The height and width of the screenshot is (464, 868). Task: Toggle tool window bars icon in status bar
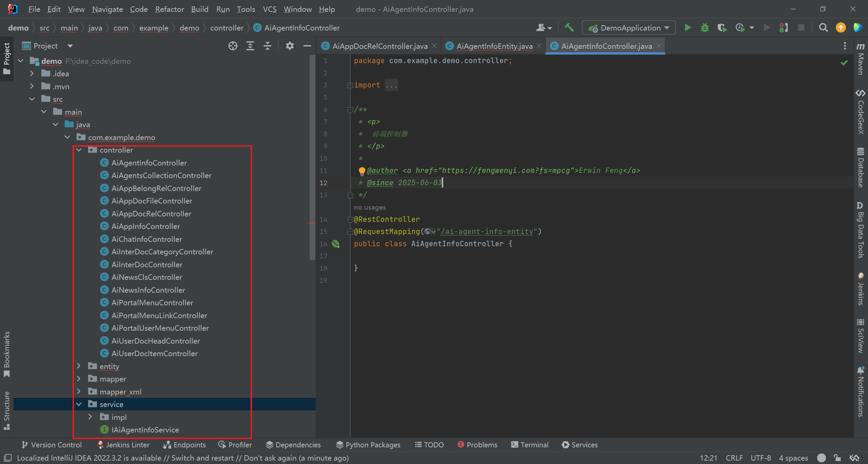(8, 458)
